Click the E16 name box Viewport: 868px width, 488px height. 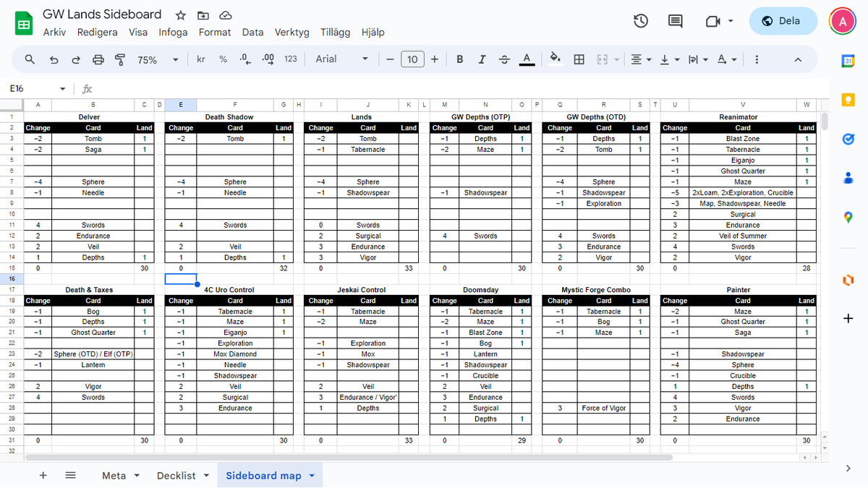click(33, 88)
